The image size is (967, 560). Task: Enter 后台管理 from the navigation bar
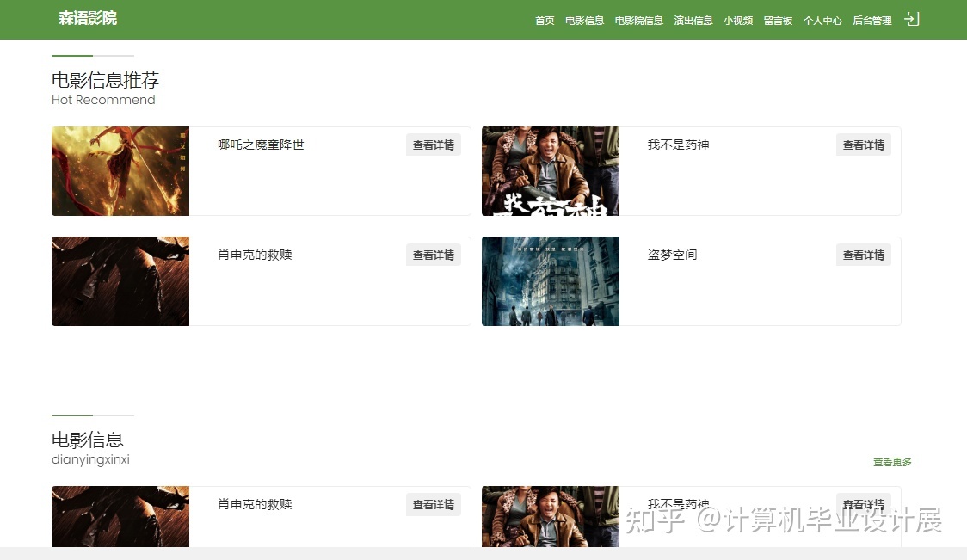(x=872, y=21)
